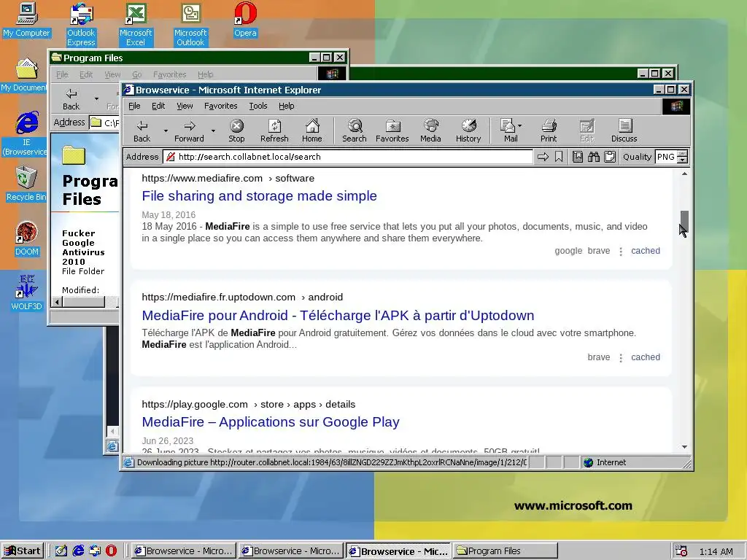Viewport: 747px width, 560px height.
Task: Open Outlook Express desktop icon
Action: coord(81,25)
